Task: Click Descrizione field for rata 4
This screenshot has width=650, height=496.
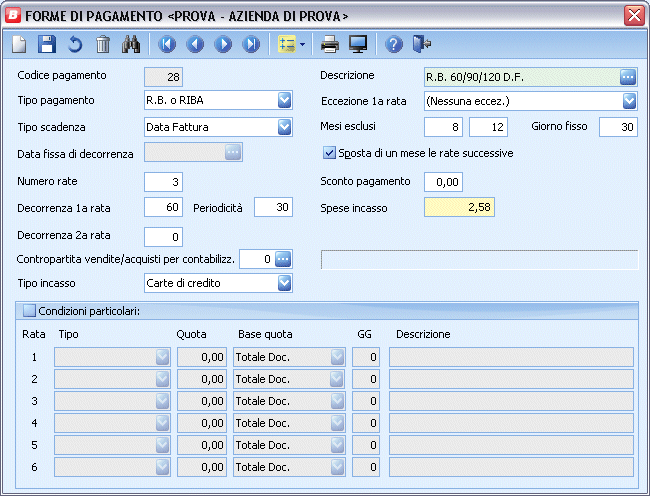Action: [512, 423]
